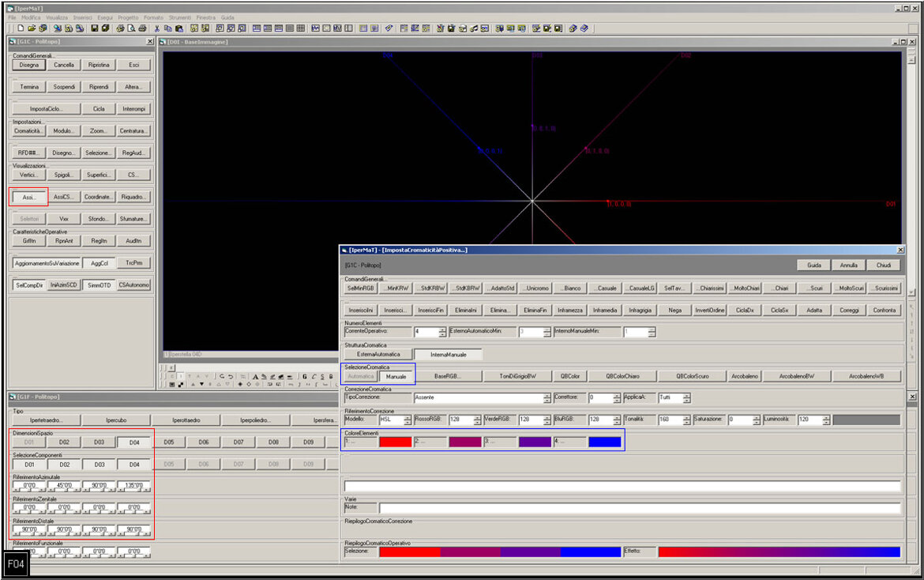The height and width of the screenshot is (580, 924).
Task: Open the ApplicaA Tutti selector
Action: pos(686,398)
